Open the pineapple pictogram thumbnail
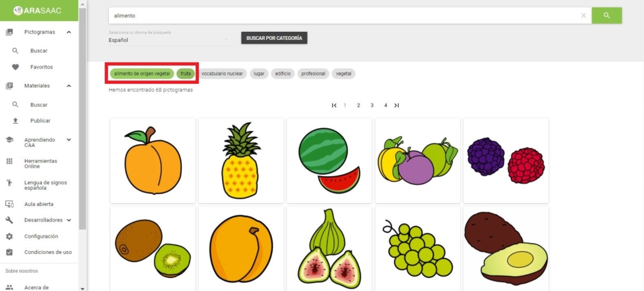644x291 pixels. (x=241, y=160)
